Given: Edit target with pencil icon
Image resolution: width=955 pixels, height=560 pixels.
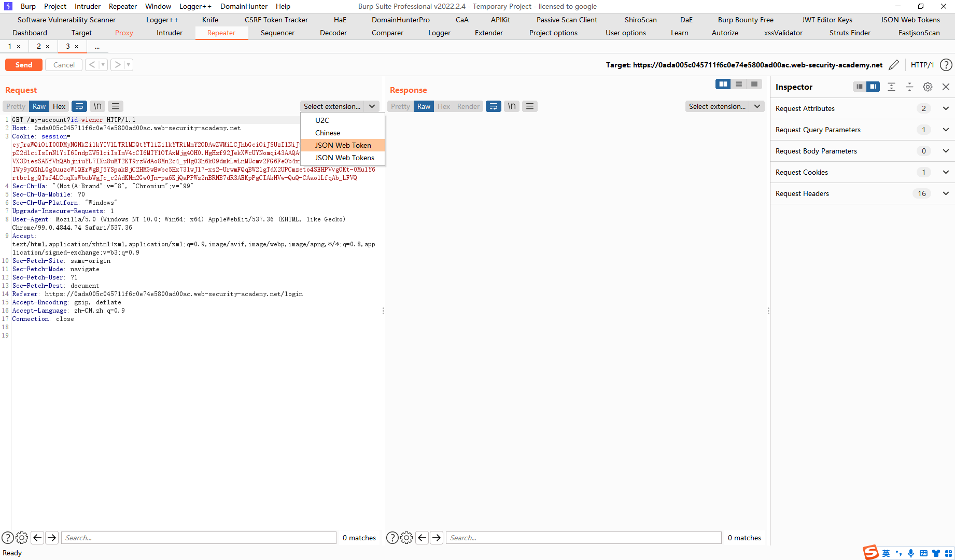Looking at the screenshot, I should (894, 65).
